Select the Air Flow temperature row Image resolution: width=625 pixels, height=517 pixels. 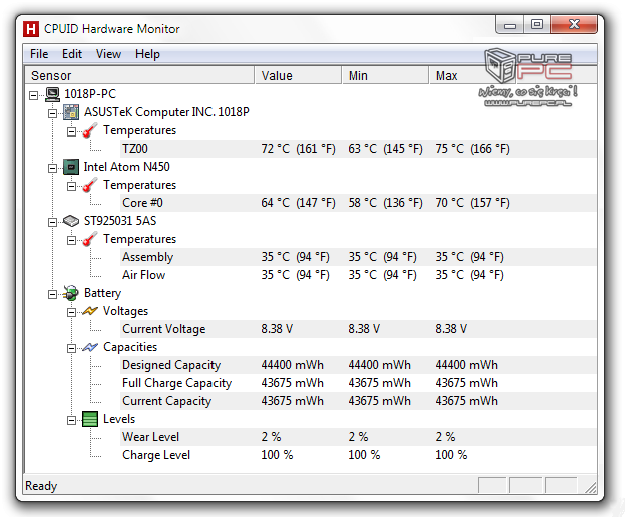pos(358,275)
